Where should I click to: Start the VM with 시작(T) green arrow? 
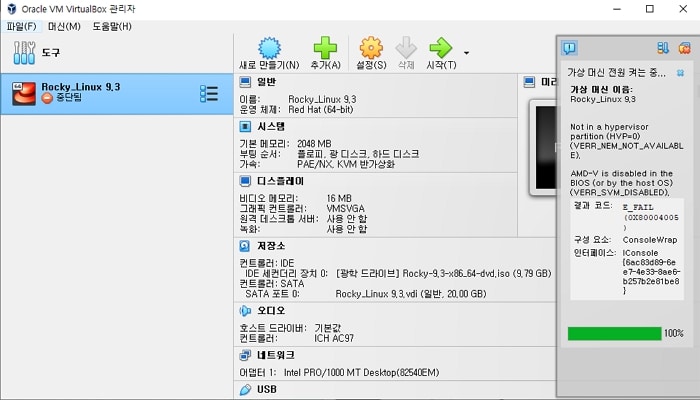tap(441, 48)
